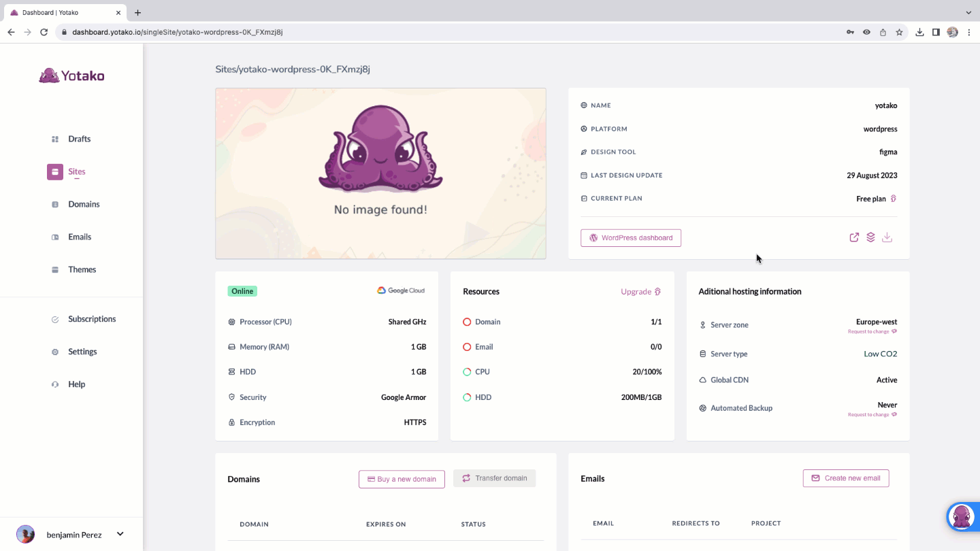Request to change Automated Backup
980x551 pixels.
pyautogui.click(x=872, y=414)
